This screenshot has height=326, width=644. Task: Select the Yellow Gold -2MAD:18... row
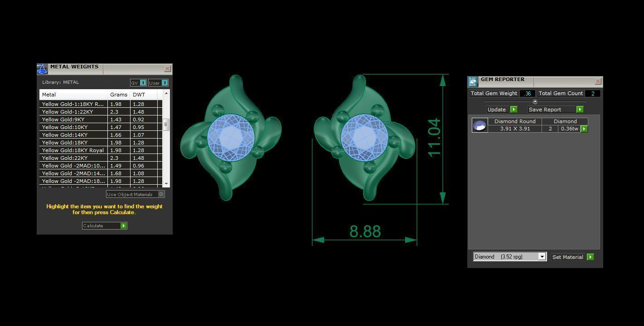coord(101,181)
